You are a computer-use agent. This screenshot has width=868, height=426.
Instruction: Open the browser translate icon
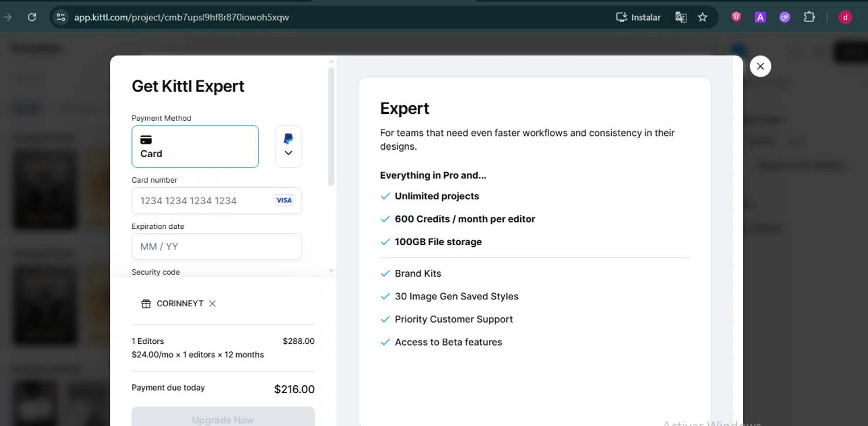pos(681,17)
